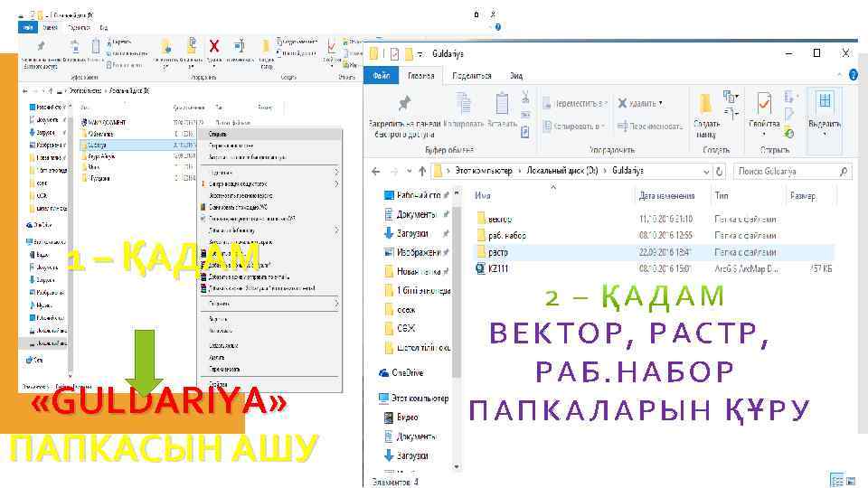Screen dimensions: 868x488
Task: Open recent locations dropdown beside forward arrow
Action: [409, 172]
